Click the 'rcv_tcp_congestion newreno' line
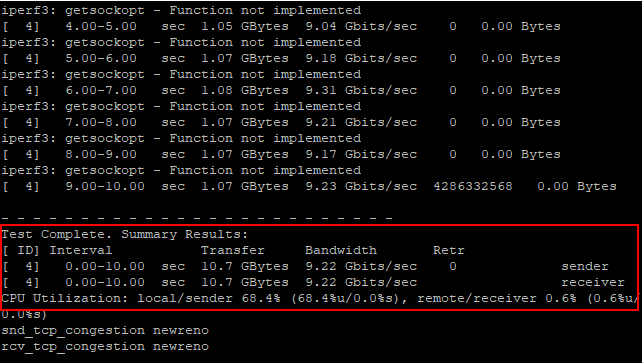The height and width of the screenshot is (363, 642). [x=105, y=347]
